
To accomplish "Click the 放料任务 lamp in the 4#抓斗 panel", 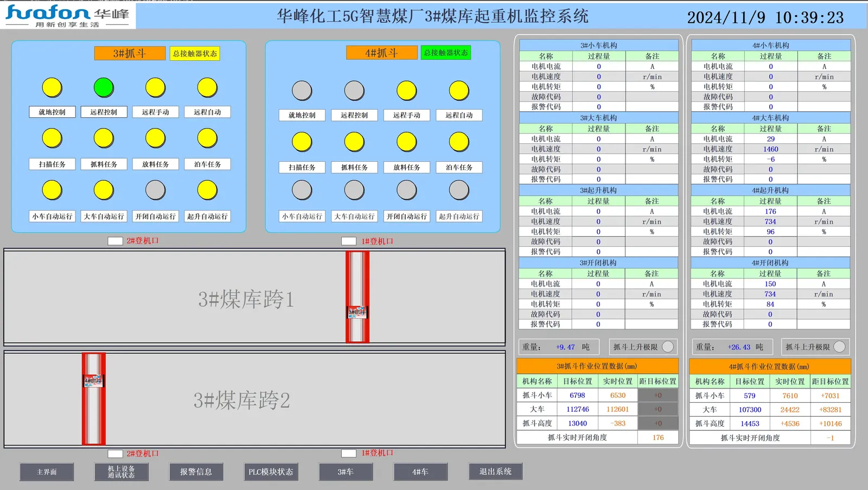I will 406,142.
